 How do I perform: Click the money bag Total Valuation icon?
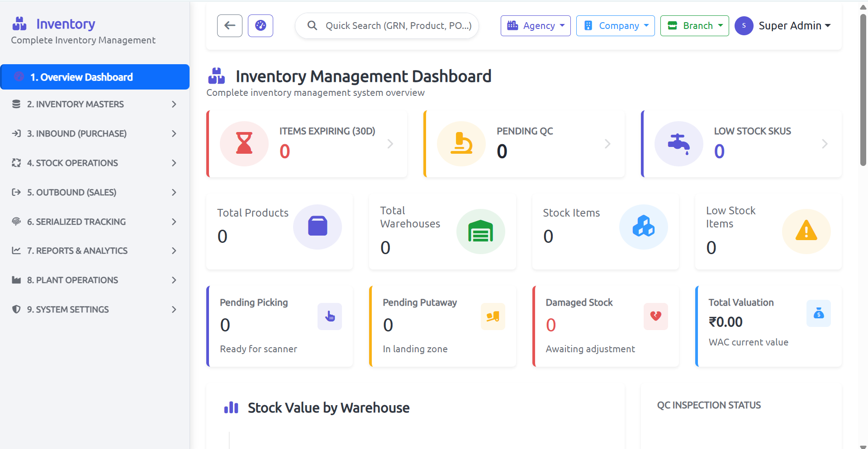pos(819,313)
